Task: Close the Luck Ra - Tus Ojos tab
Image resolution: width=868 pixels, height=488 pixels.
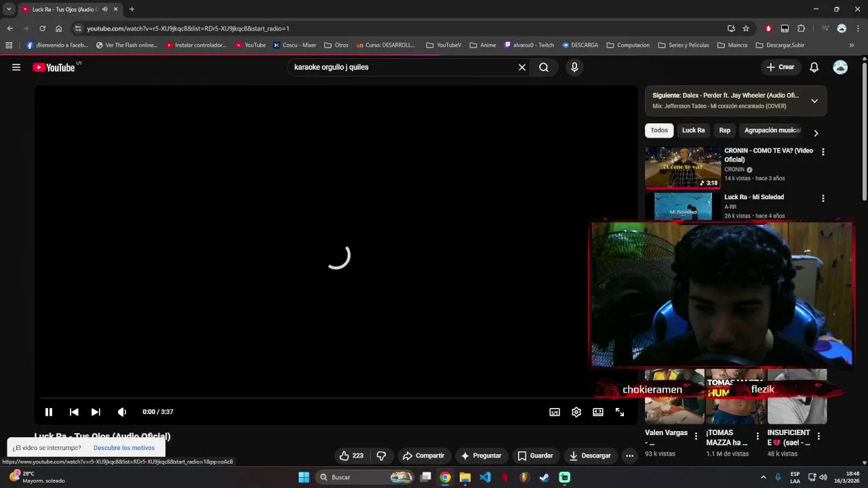Action: pos(115,9)
